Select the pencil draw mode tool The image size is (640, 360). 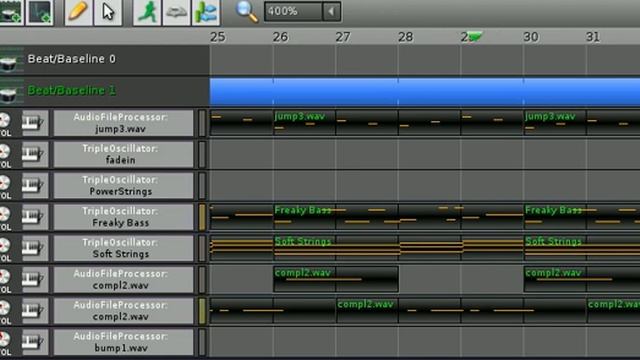coord(78,12)
